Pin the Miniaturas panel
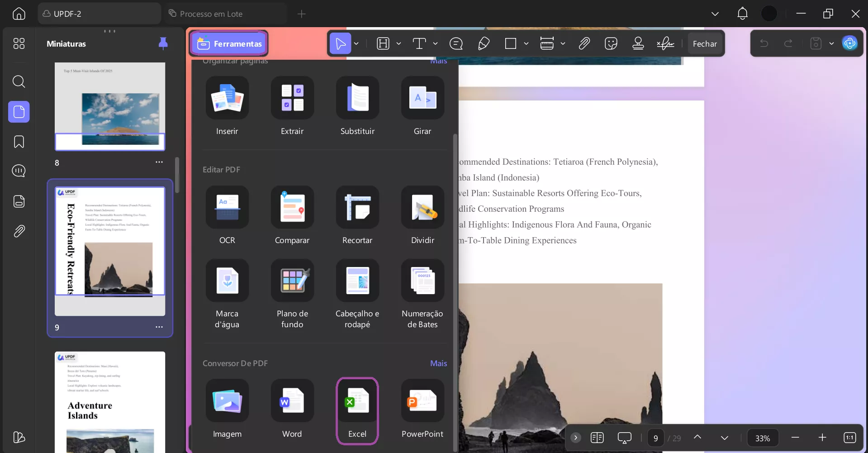 point(163,43)
